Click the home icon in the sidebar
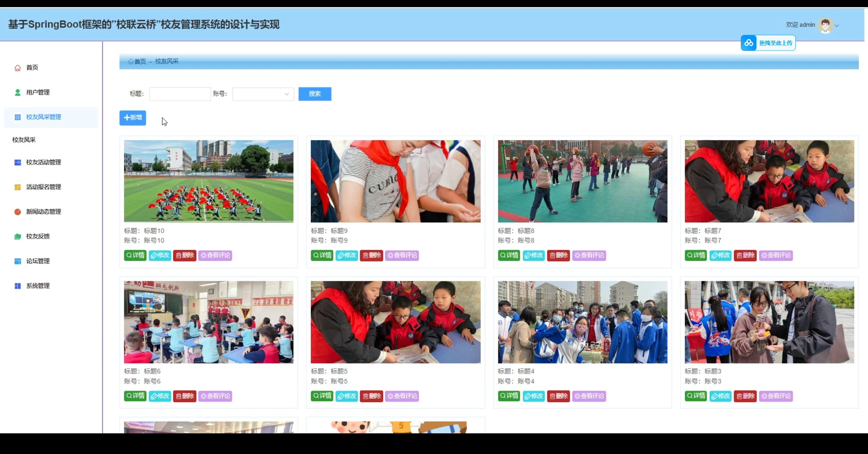The height and width of the screenshot is (454, 868). (x=18, y=68)
